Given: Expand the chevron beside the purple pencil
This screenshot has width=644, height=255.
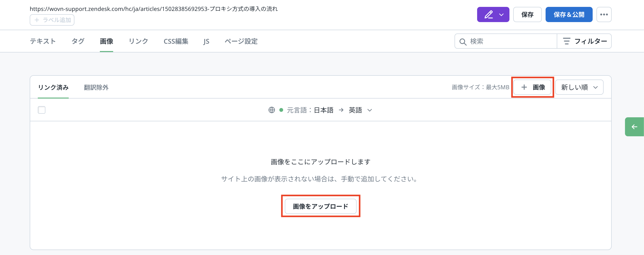Looking at the screenshot, I should [501, 14].
